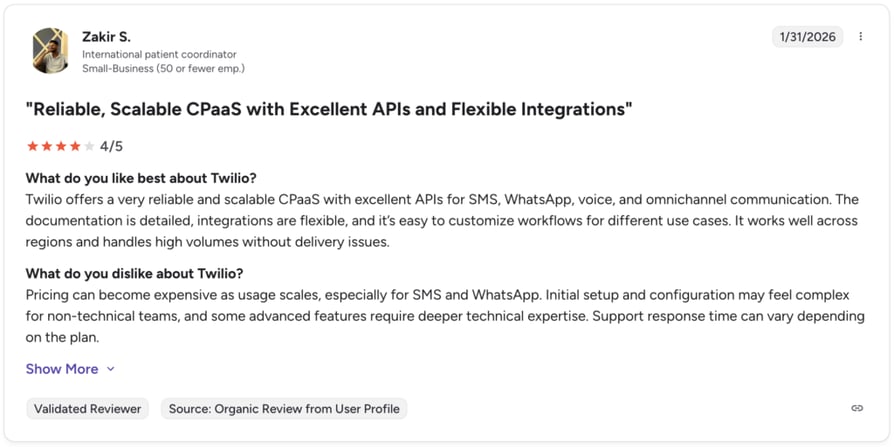Image resolution: width=894 pixels, height=447 pixels.
Task: Click the Source: Organic Review badge
Action: click(x=284, y=409)
